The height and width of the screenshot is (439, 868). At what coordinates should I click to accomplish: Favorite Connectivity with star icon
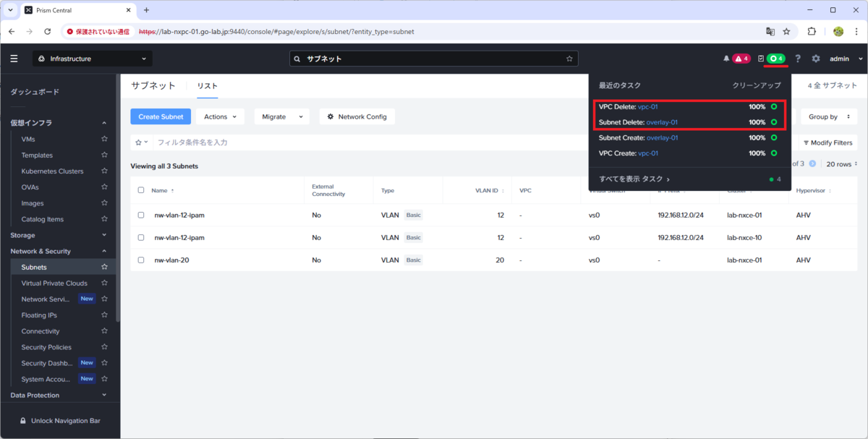click(x=104, y=331)
